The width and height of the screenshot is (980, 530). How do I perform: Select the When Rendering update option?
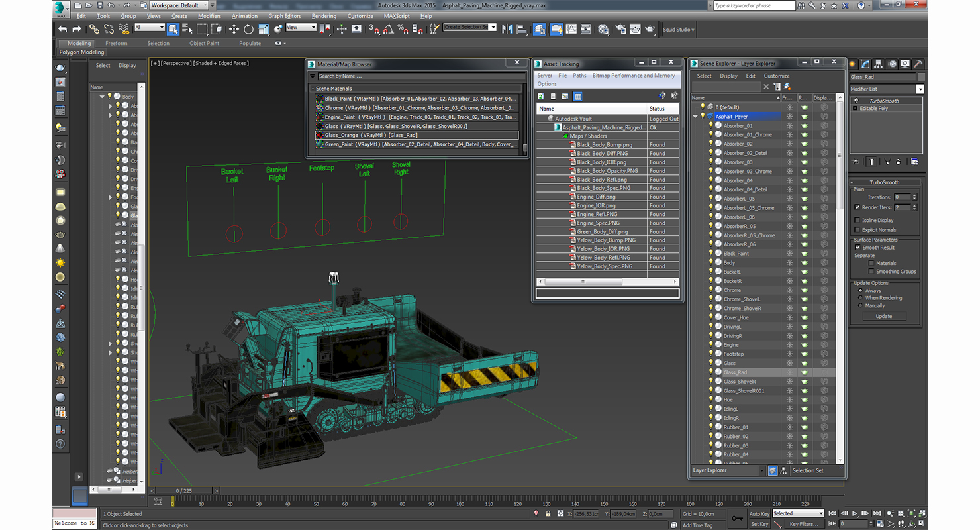tap(861, 298)
